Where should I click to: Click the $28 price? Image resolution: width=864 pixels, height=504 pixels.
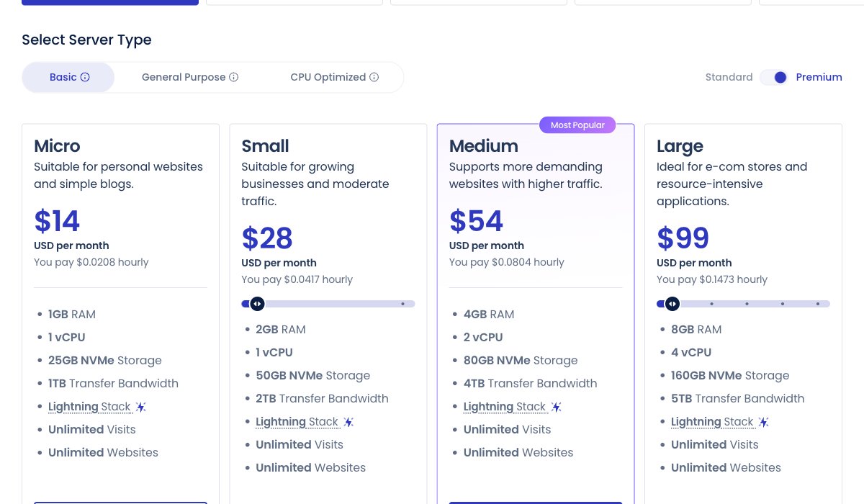pos(267,238)
